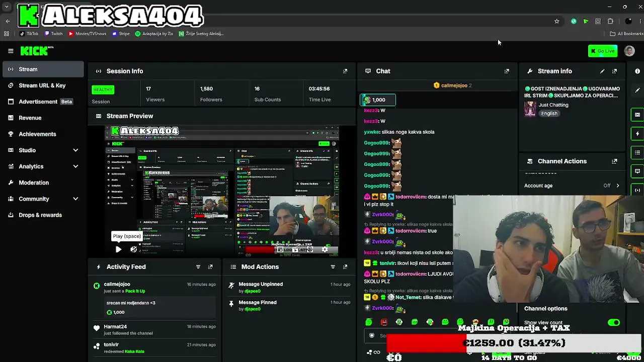Open the Stripe bookmark
This screenshot has height=362, width=644.
point(121,34)
